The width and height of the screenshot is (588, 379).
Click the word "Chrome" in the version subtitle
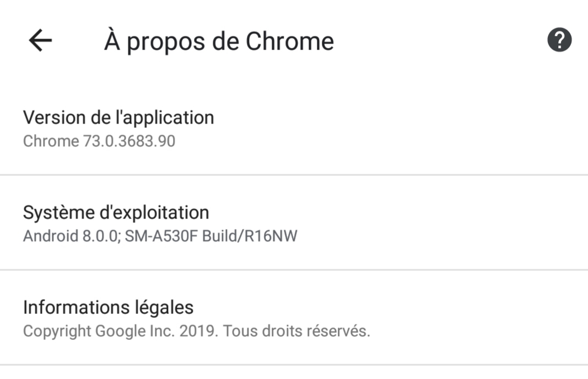click(51, 141)
